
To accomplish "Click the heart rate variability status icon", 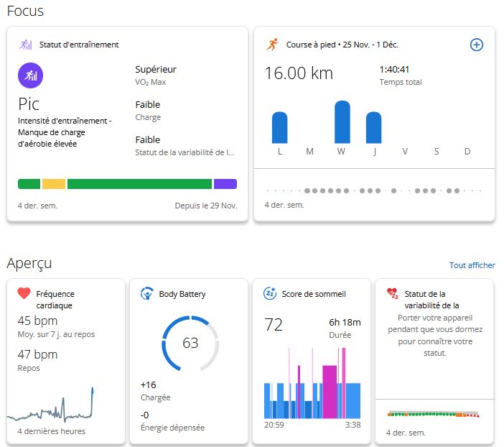I will (392, 293).
